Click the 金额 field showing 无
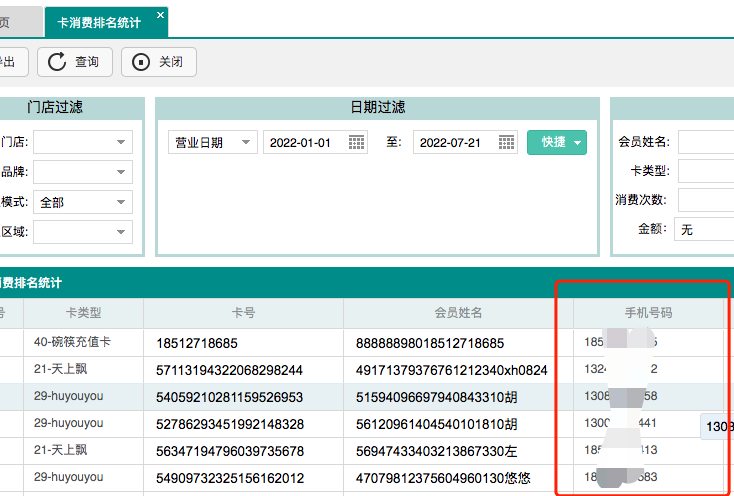The image size is (734, 496). coord(704,229)
